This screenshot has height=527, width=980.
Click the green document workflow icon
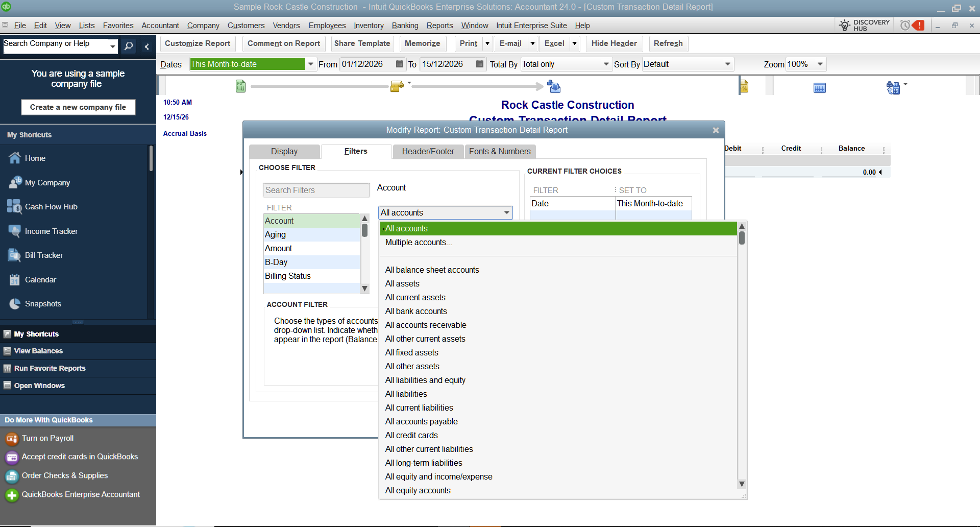pyautogui.click(x=241, y=86)
